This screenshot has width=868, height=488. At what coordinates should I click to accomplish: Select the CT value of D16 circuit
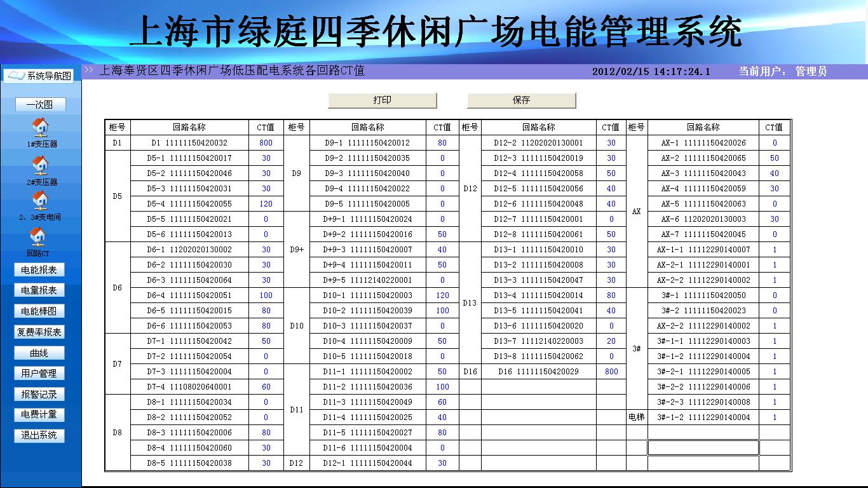(x=611, y=372)
